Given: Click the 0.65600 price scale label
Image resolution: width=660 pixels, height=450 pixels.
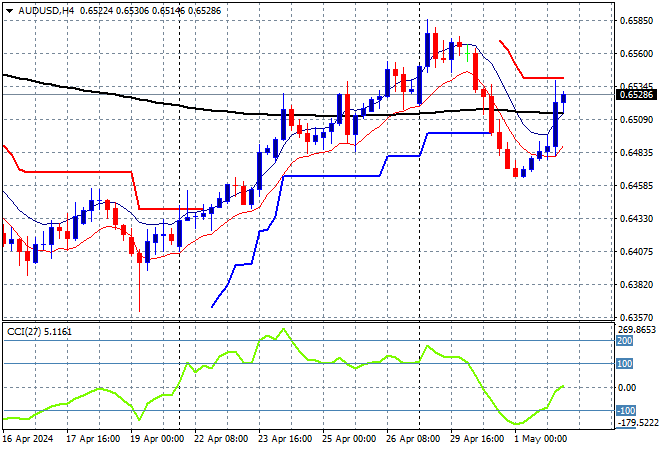Looking at the screenshot, I should (x=636, y=53).
